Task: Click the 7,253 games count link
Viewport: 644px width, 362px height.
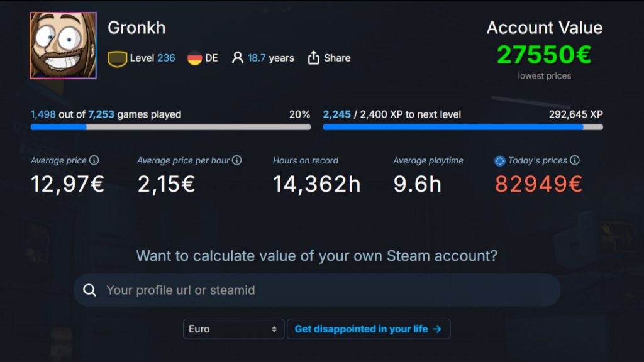Action: [x=101, y=114]
